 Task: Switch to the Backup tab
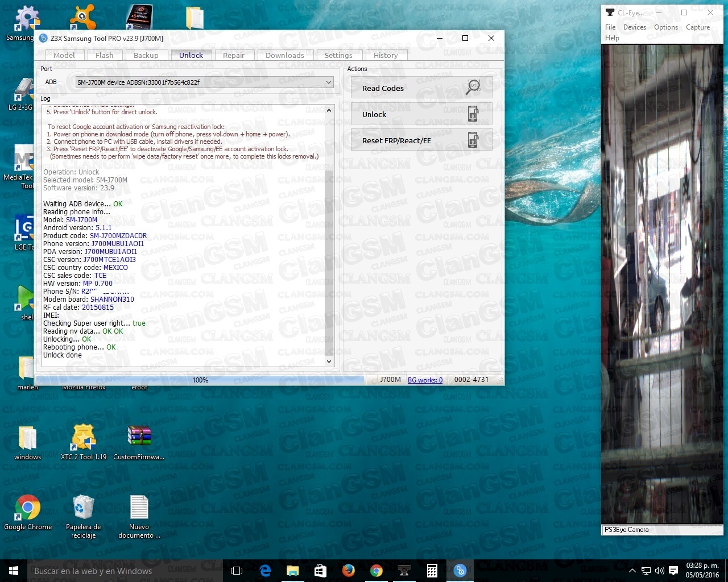tap(146, 55)
